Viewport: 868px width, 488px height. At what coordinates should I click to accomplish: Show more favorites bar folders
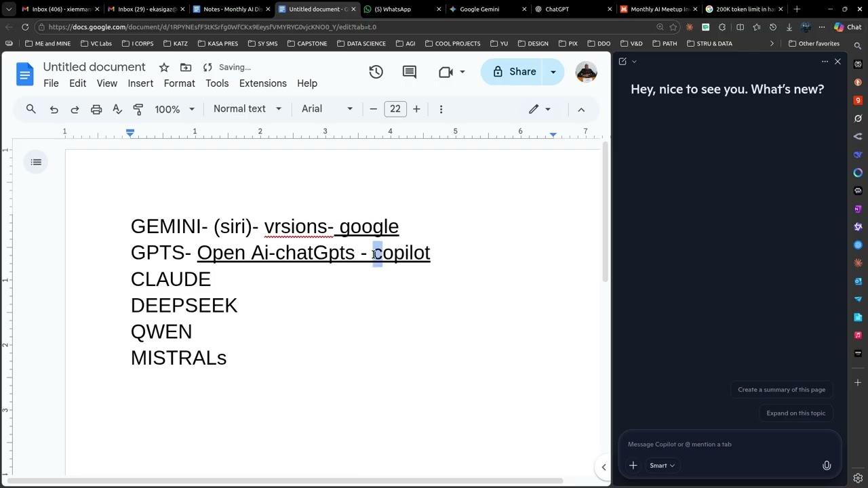(x=772, y=43)
